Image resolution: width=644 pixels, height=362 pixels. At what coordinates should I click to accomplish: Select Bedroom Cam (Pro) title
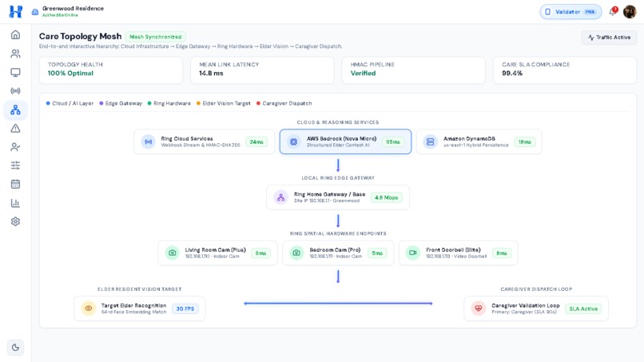coord(335,250)
